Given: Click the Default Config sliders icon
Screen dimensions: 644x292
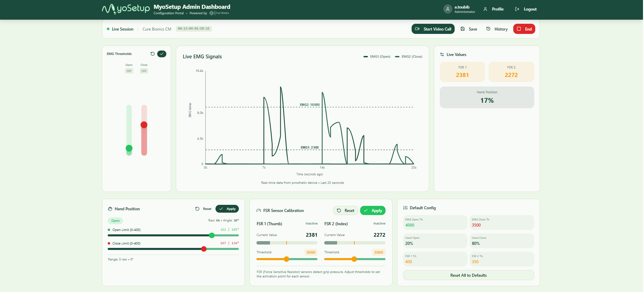Looking at the screenshot, I should pyautogui.click(x=405, y=208).
